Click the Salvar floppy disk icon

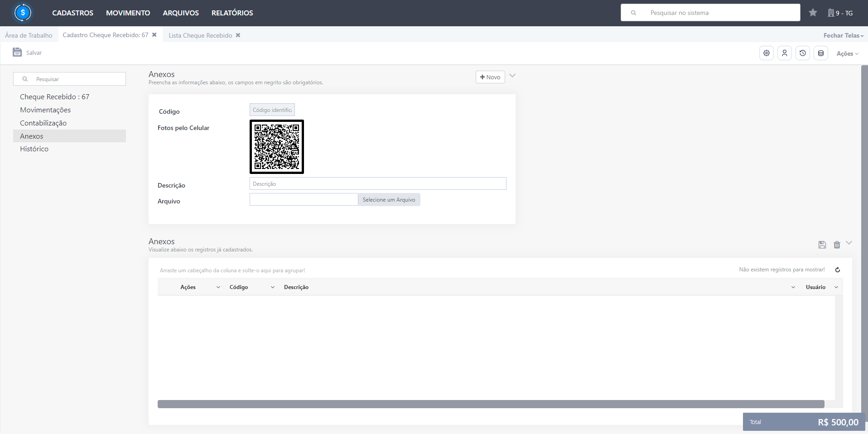pos(17,52)
